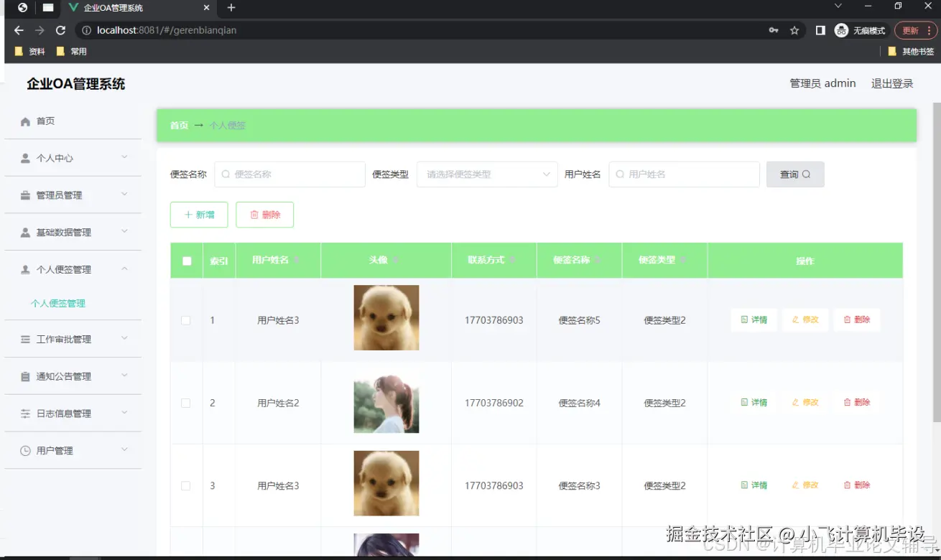Open 详情 for the 便签名称5 row

click(x=754, y=320)
